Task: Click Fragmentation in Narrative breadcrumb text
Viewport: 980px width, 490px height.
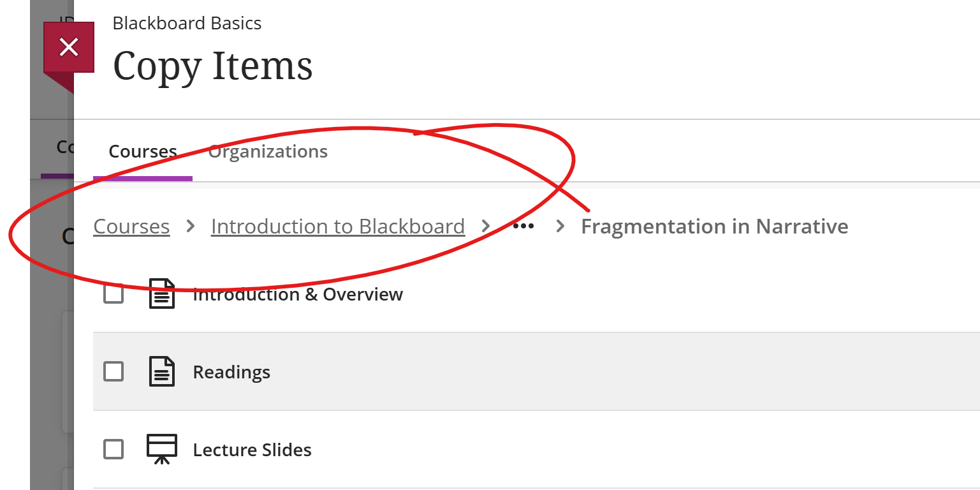Action: coord(715,226)
